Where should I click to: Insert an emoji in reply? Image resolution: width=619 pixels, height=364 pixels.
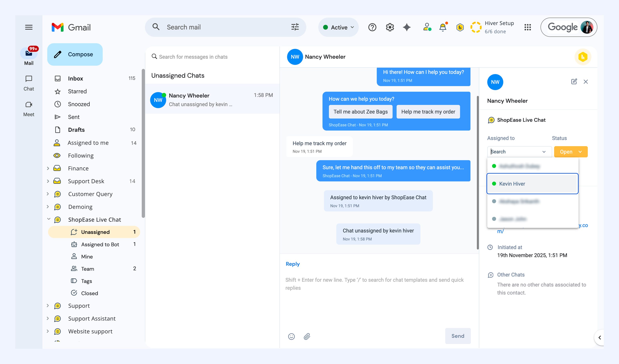[291, 336]
